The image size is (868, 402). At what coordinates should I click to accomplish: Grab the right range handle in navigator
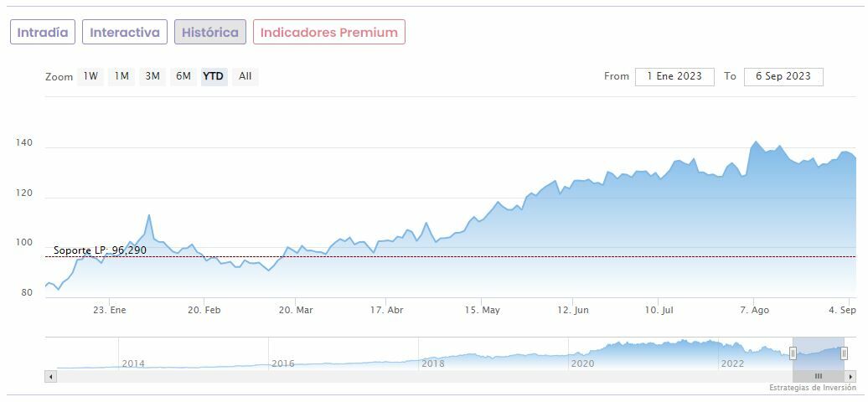click(844, 353)
